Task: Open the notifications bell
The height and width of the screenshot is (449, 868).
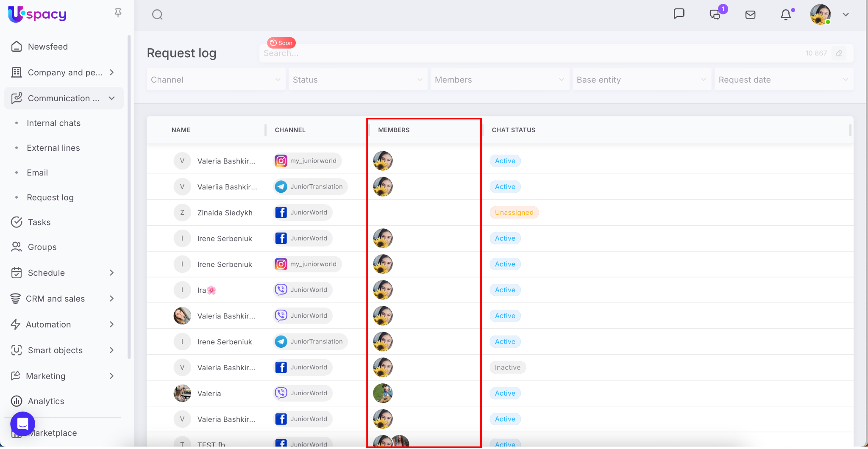Action: (786, 15)
